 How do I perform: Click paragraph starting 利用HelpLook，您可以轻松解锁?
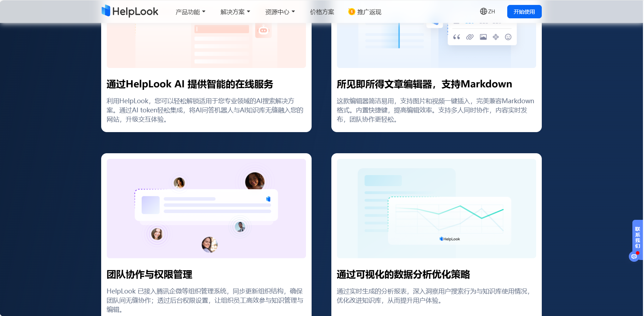click(x=205, y=110)
